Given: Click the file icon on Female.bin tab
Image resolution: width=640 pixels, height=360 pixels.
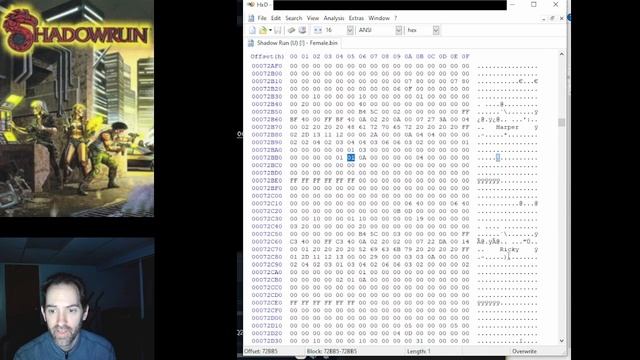Looking at the screenshot, I should coord(251,43).
